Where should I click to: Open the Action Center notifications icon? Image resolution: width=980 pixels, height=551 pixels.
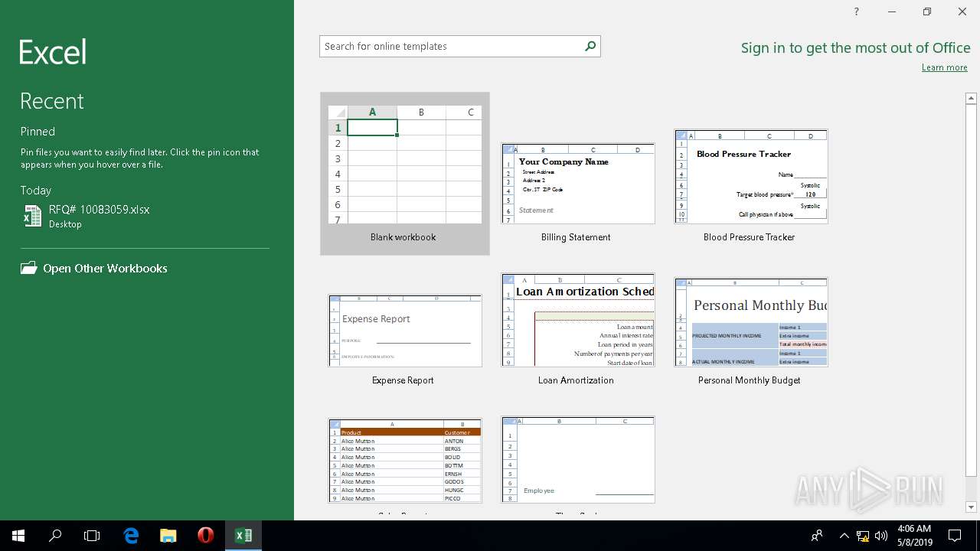(955, 536)
